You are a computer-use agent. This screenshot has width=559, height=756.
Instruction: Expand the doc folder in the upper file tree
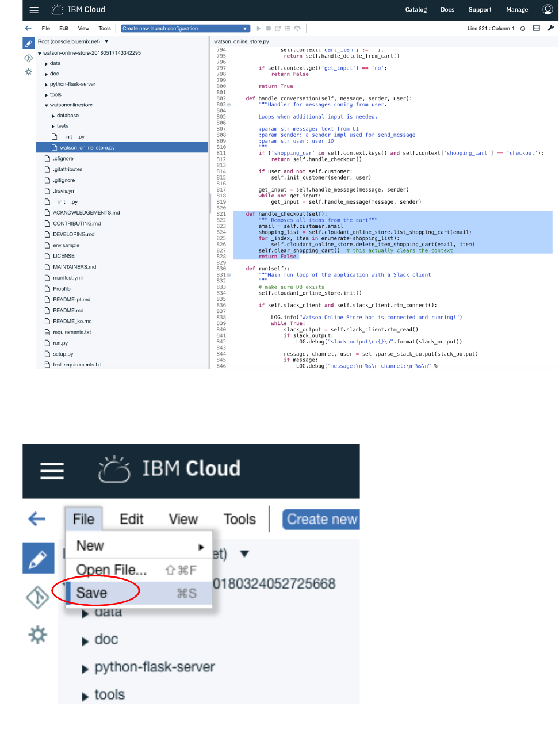[x=47, y=74]
